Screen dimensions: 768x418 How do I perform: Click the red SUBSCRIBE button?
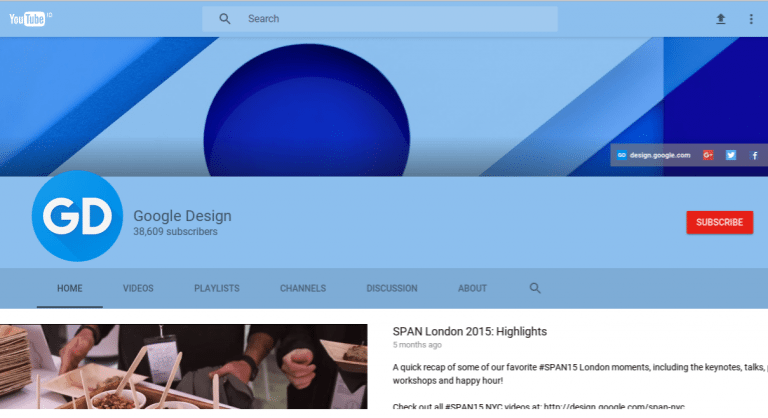720,222
